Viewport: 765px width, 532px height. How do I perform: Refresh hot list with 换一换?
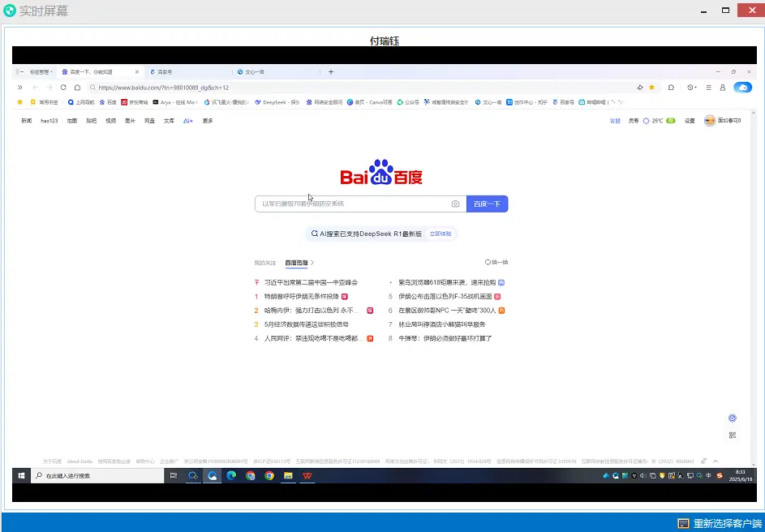click(496, 262)
